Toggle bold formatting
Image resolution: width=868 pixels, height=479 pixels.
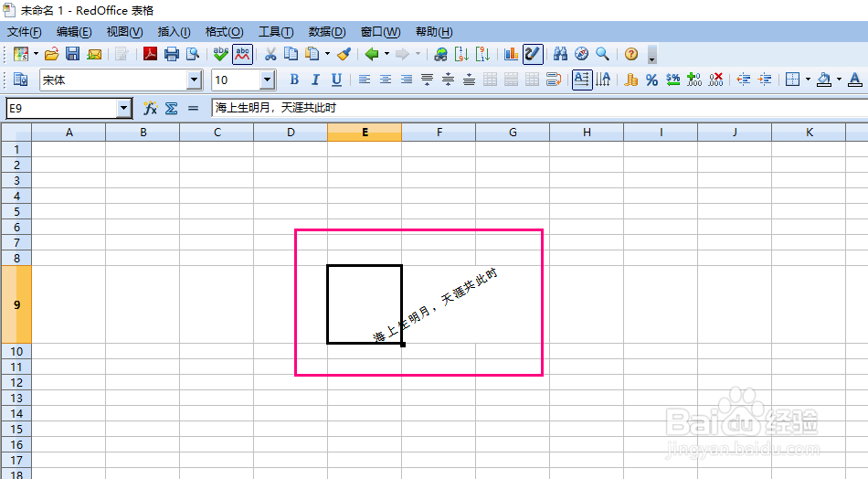click(294, 80)
